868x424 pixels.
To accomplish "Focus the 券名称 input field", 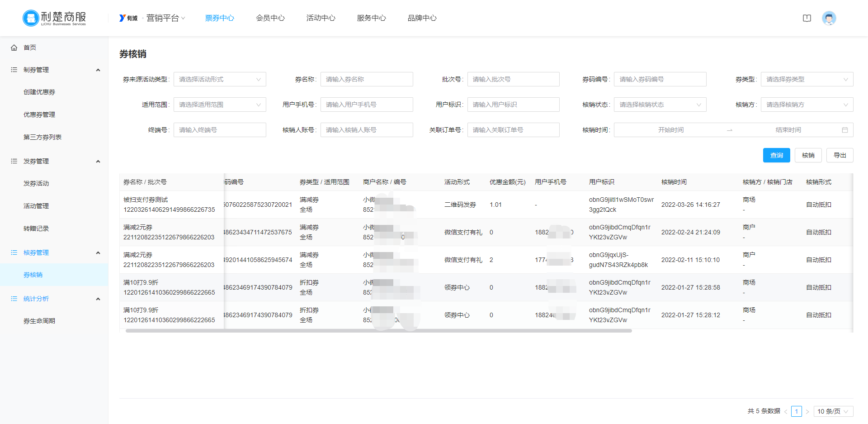I will pyautogui.click(x=367, y=79).
